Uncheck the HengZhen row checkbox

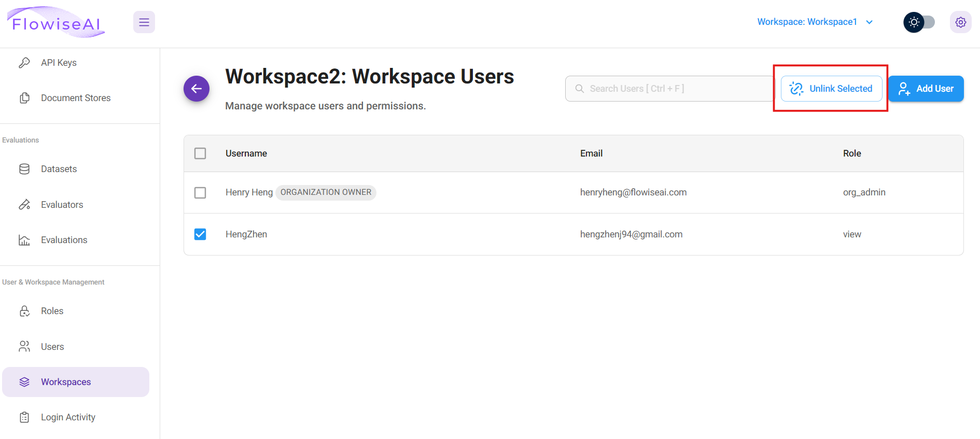[x=200, y=234]
